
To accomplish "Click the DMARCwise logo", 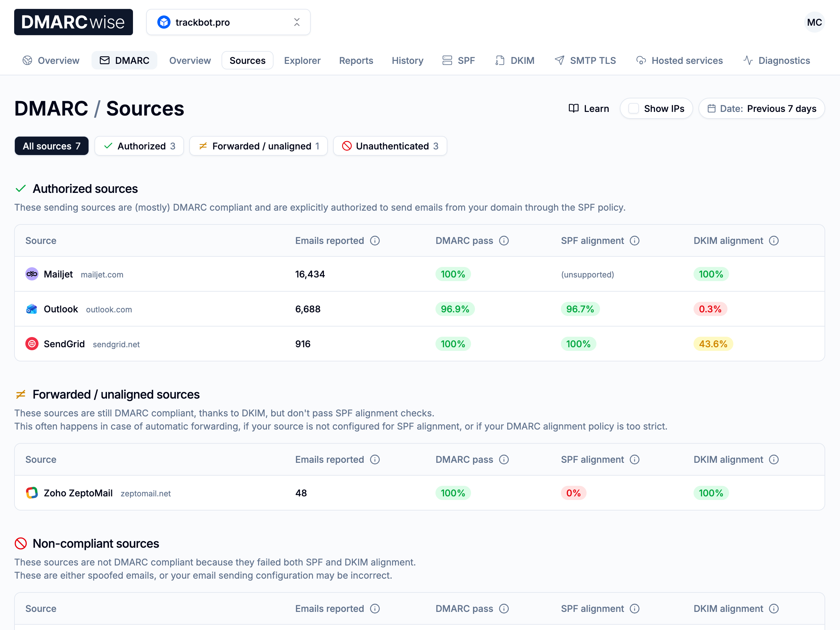I will (x=73, y=22).
